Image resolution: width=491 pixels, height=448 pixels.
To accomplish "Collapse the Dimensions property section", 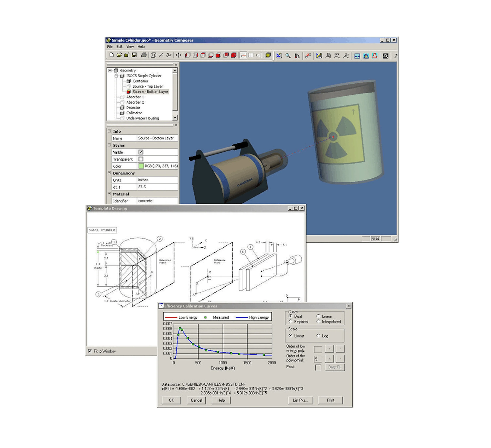I will coord(109,173).
